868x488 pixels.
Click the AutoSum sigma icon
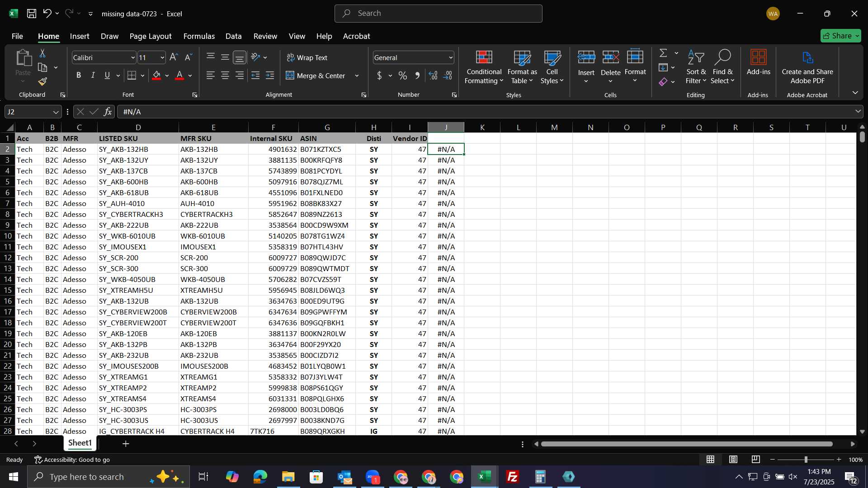pyautogui.click(x=663, y=53)
